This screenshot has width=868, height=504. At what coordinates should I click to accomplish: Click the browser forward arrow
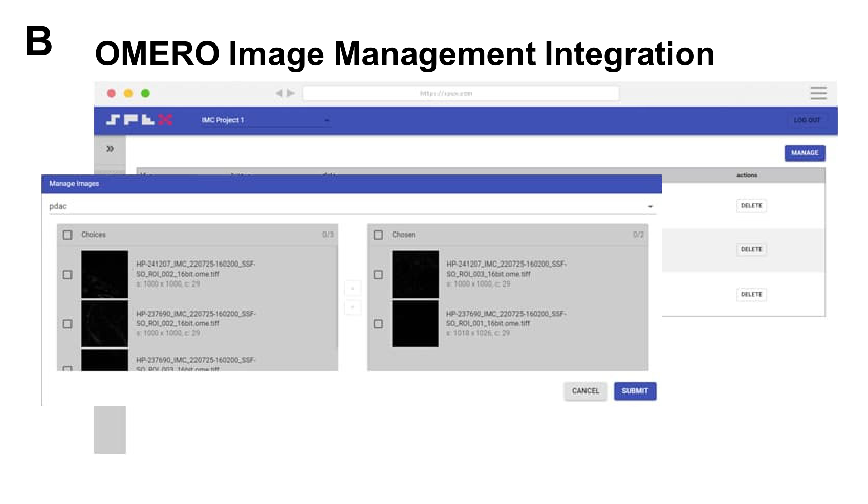(291, 93)
